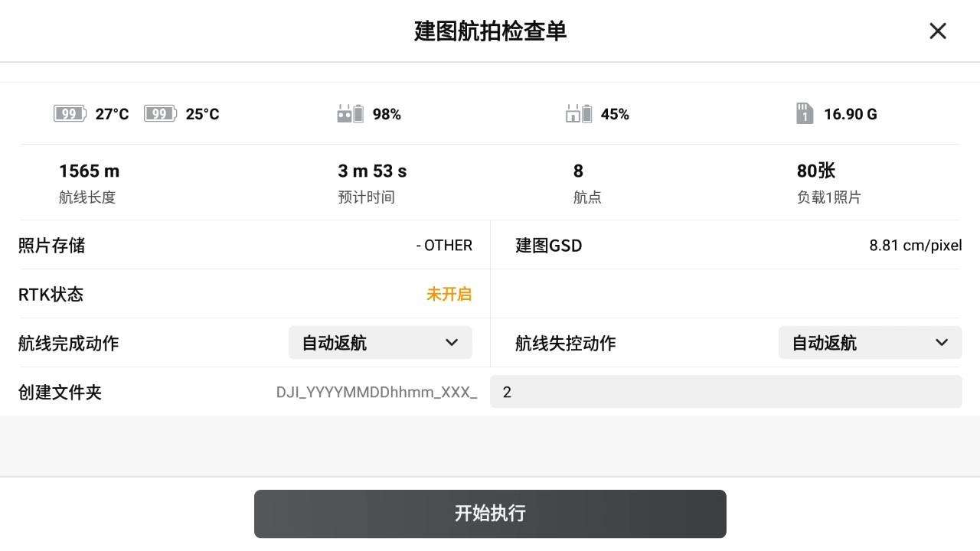Image resolution: width=980 pixels, height=551 pixels.
Task: Tap the 建图GSD value 8.81 cm/pixel
Action: tap(916, 246)
